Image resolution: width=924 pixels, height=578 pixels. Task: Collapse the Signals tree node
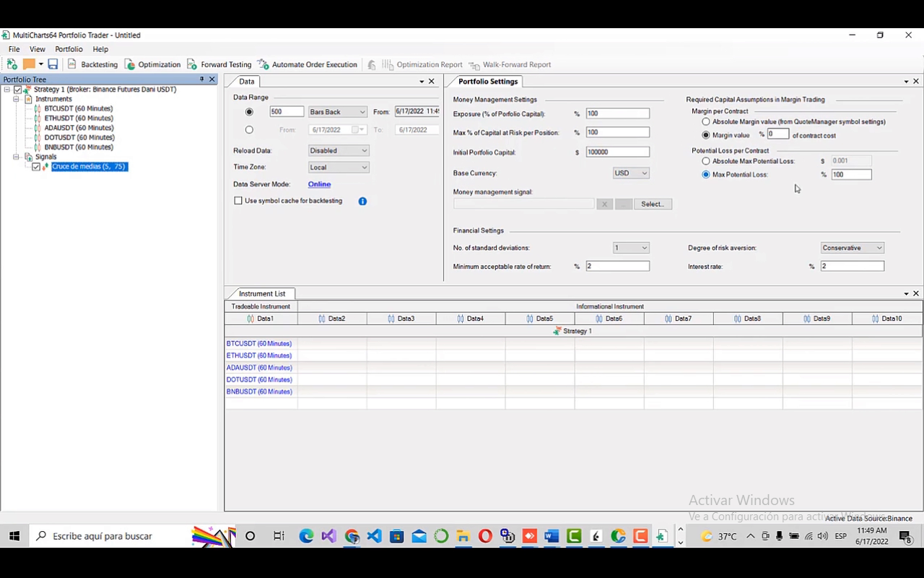(17, 157)
